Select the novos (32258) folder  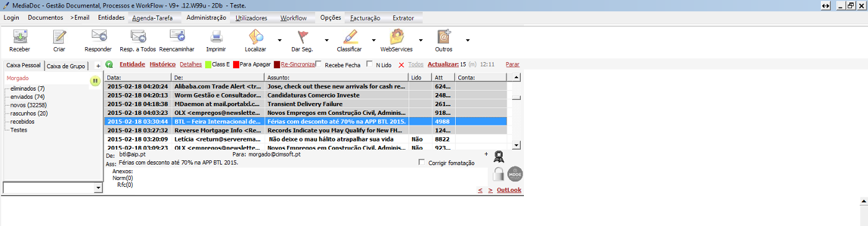point(29,105)
